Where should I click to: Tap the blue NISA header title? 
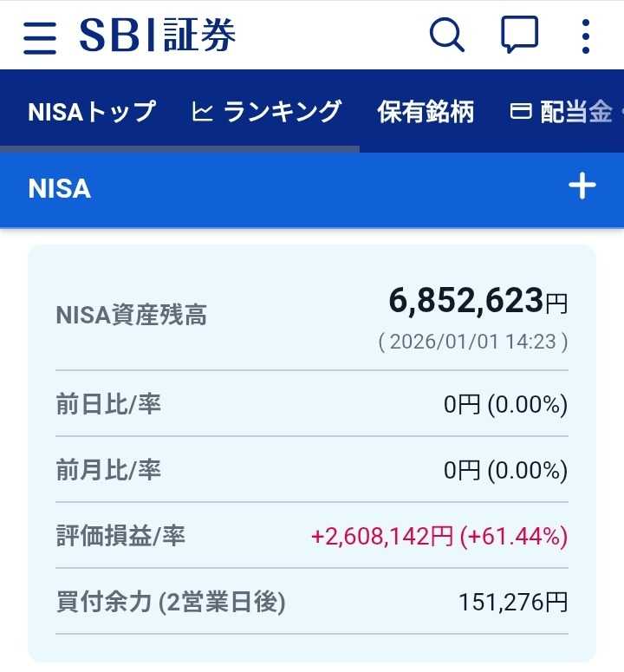pyautogui.click(x=60, y=189)
